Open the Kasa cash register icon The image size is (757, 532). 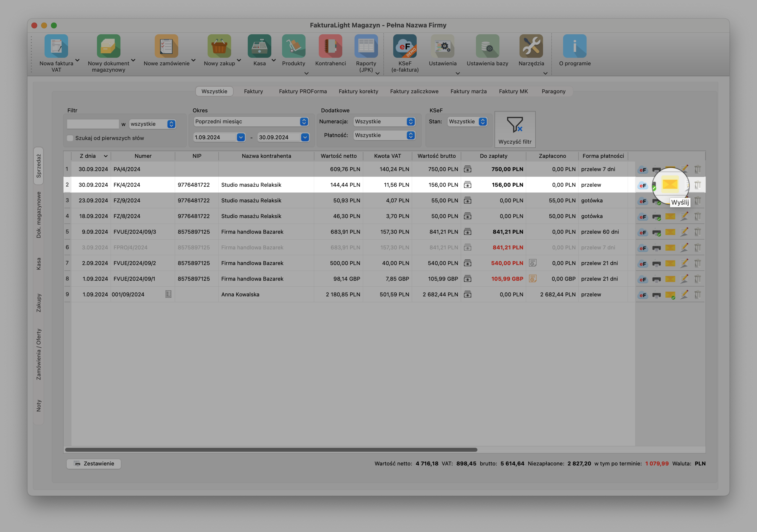tap(260, 46)
